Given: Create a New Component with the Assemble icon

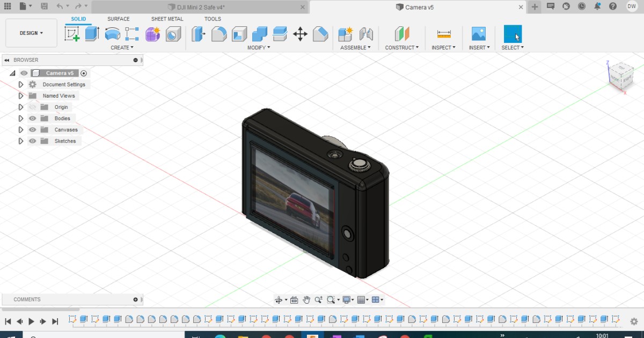Looking at the screenshot, I should point(345,33).
